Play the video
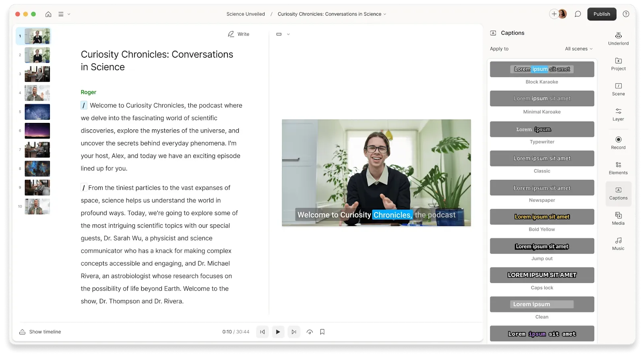644x357 pixels. pos(278,332)
